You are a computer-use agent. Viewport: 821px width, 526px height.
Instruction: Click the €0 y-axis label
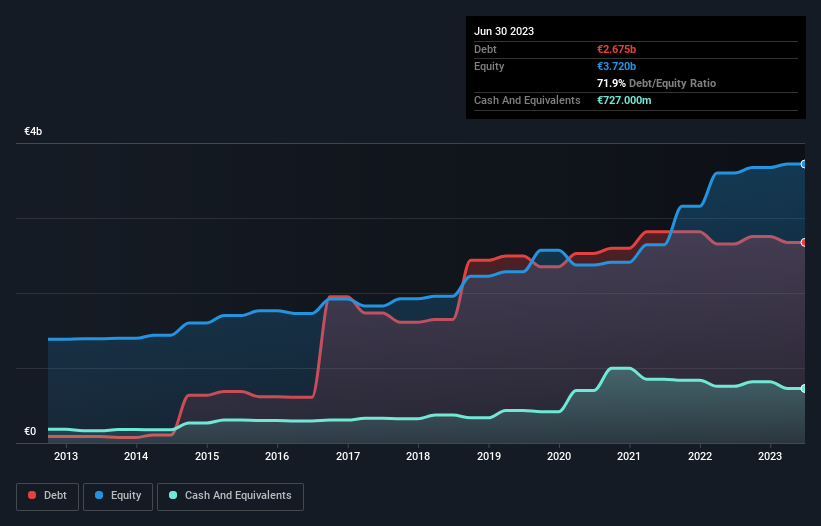pyautogui.click(x=30, y=431)
